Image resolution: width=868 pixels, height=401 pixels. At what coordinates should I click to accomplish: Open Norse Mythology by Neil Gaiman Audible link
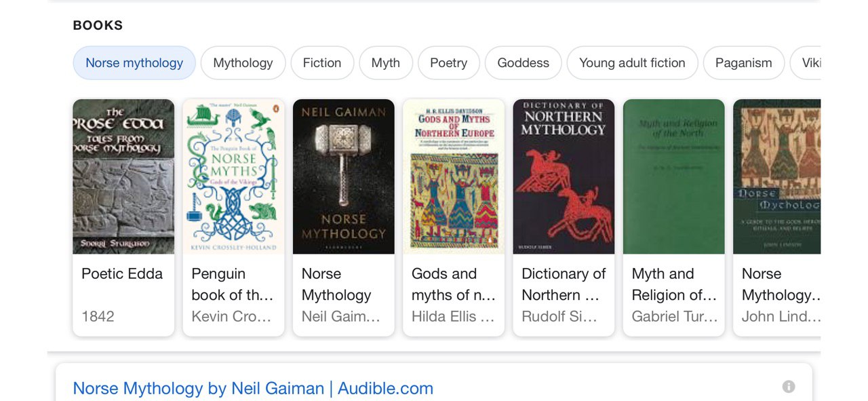[x=253, y=388]
